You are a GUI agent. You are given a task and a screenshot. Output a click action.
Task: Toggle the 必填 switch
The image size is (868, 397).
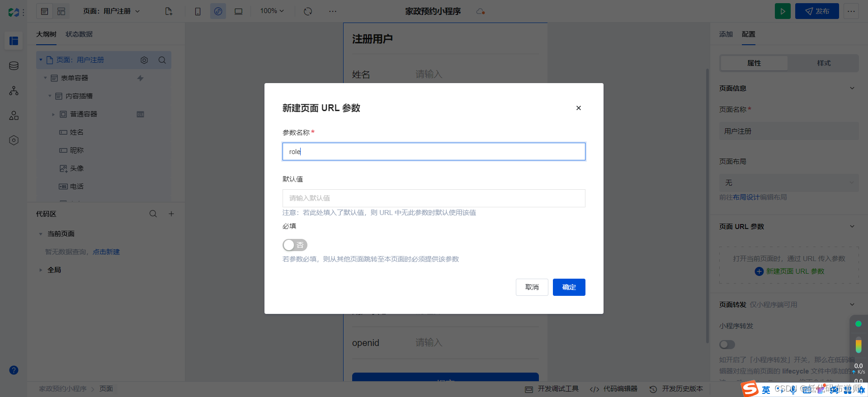point(295,245)
